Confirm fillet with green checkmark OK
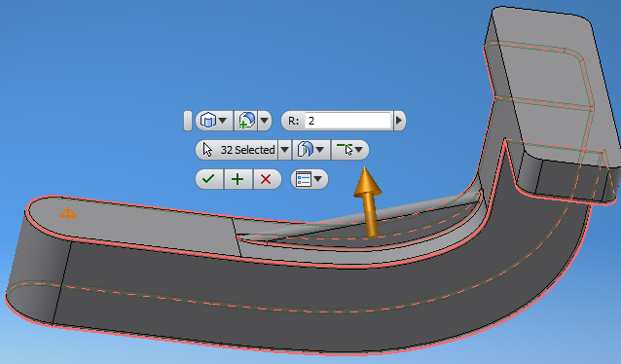 (x=208, y=179)
